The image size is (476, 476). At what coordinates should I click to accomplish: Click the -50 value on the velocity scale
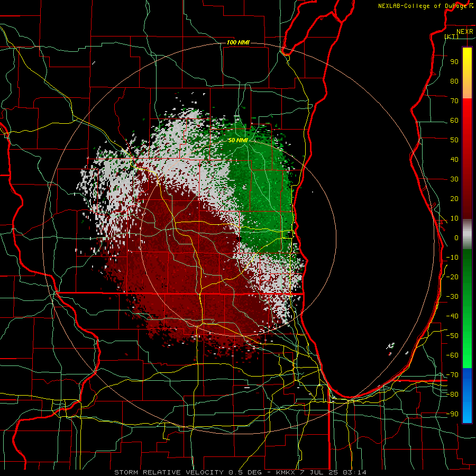tap(452, 336)
